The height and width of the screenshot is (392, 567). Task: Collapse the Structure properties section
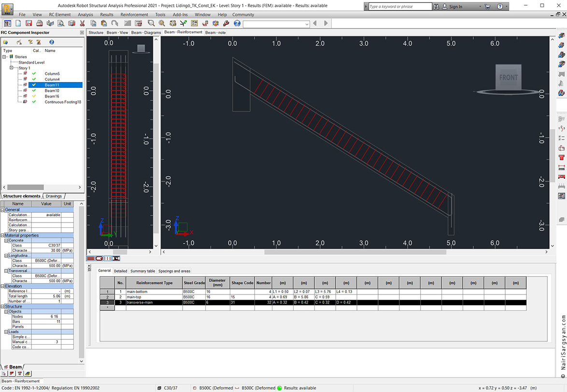(2, 307)
